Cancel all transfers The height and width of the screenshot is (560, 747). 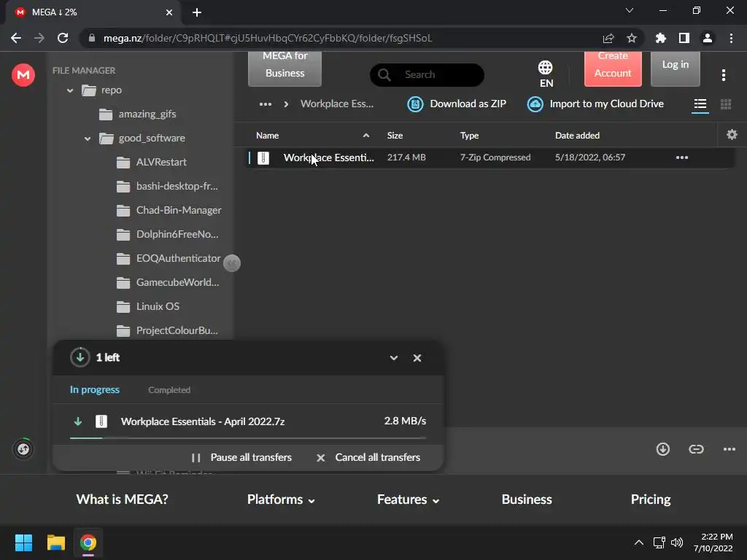pyautogui.click(x=368, y=458)
